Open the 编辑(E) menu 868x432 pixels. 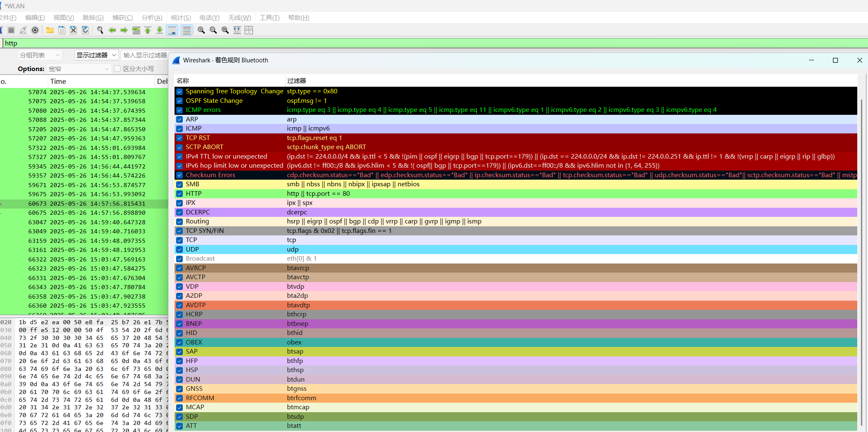click(35, 17)
